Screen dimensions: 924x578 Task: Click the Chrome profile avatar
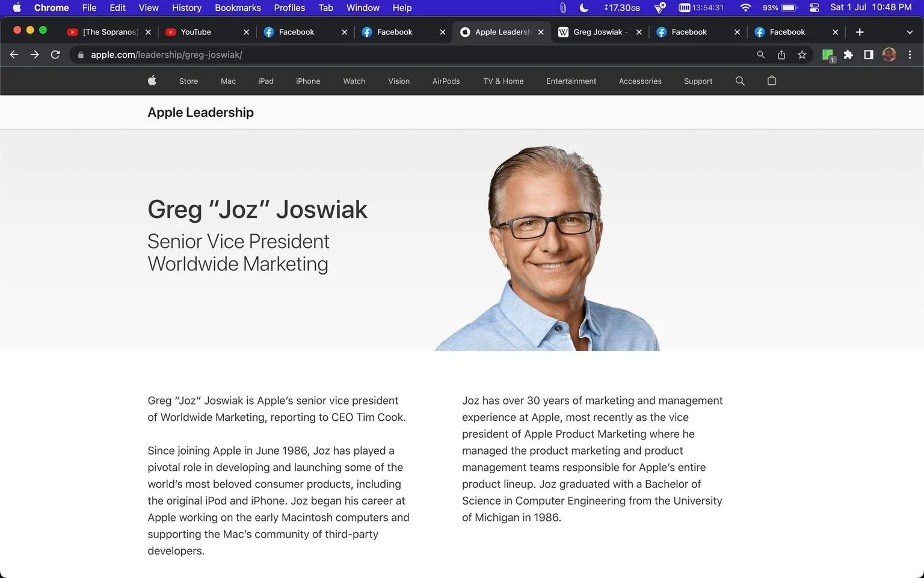[x=889, y=54]
